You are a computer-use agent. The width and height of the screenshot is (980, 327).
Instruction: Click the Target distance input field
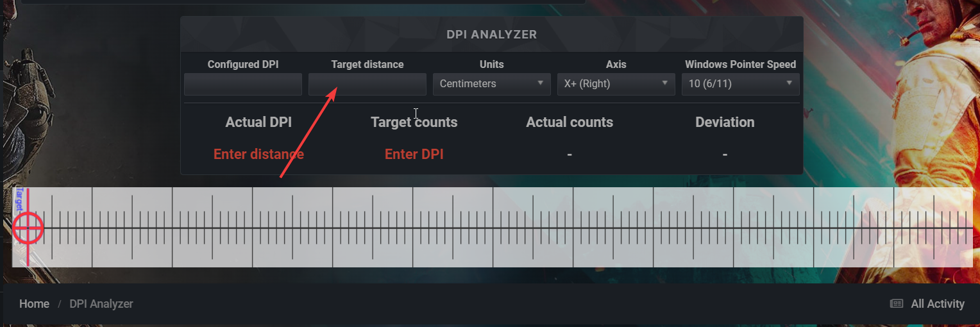pos(367,84)
